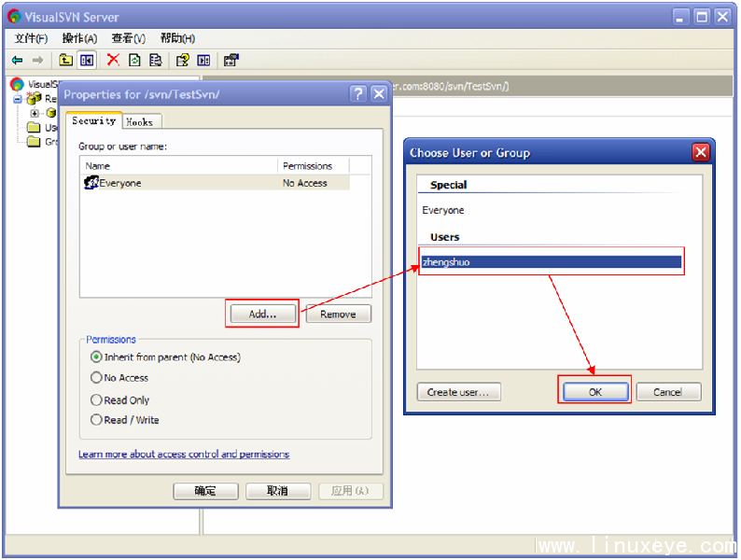741x560 pixels.
Task: Close the Choose User or Group dialog
Action: coord(701,152)
